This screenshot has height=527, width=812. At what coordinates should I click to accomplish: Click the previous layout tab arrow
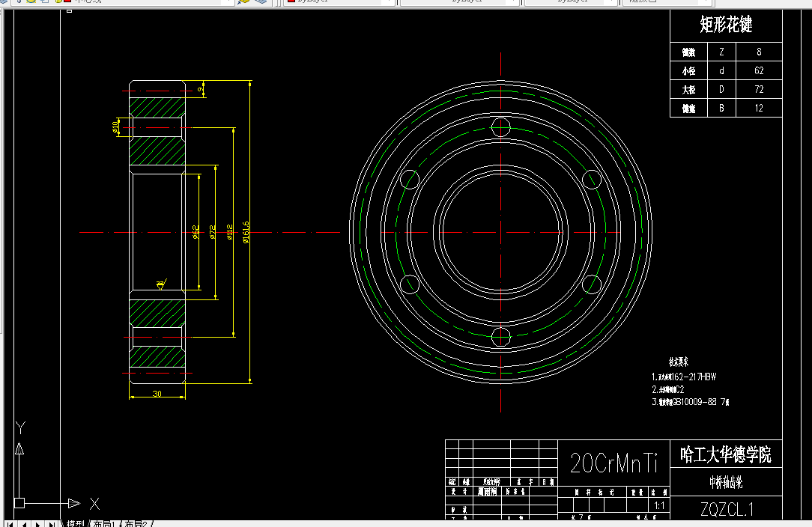click(24, 524)
